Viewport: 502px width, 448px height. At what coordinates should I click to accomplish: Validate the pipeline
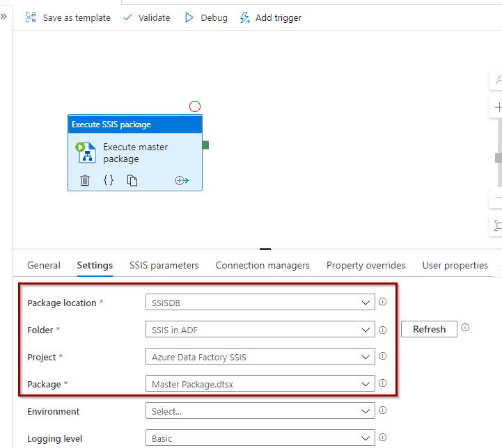[x=147, y=17]
